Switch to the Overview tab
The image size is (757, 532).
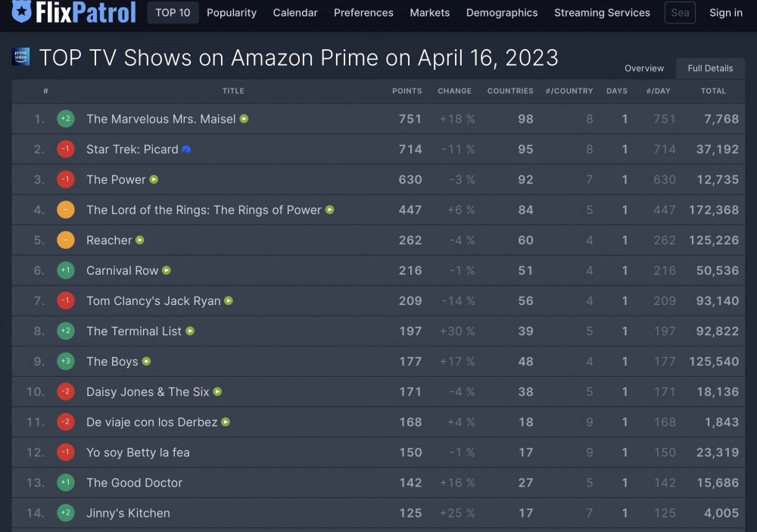click(644, 68)
